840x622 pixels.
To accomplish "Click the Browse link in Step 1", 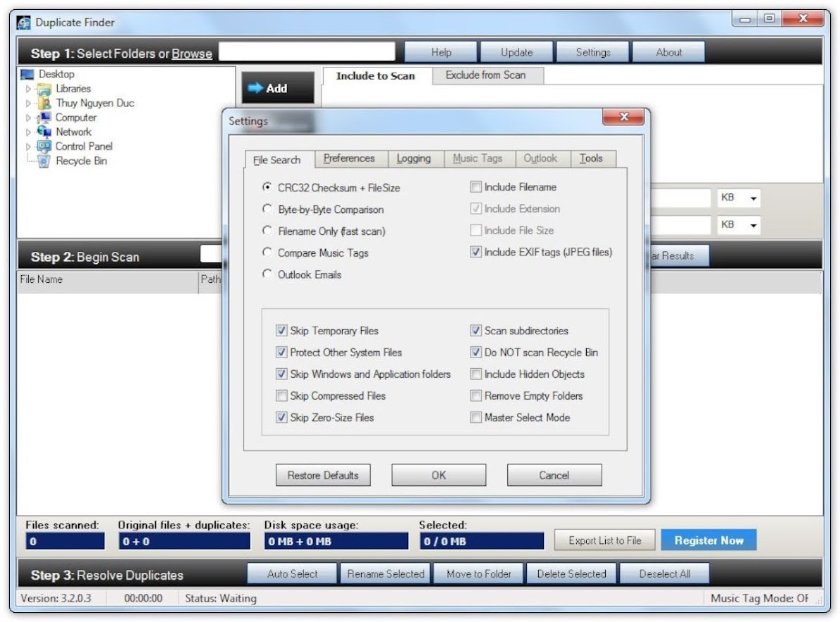I will [192, 53].
